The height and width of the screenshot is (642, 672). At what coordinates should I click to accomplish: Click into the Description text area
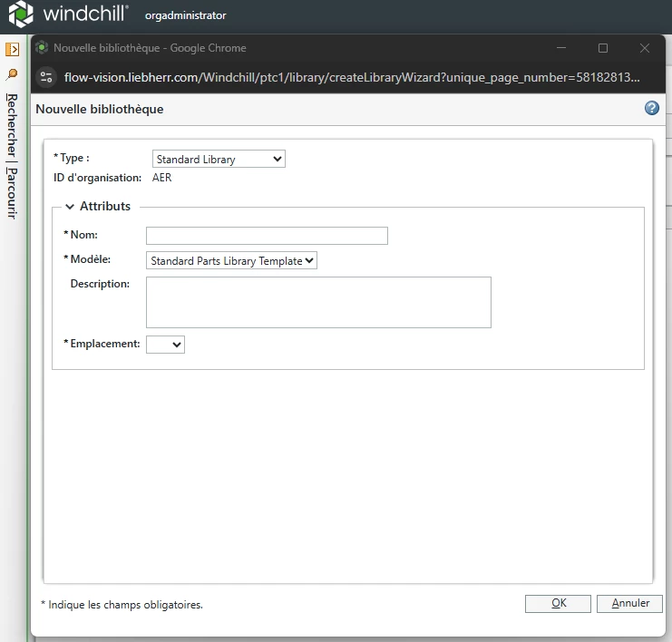(x=318, y=303)
